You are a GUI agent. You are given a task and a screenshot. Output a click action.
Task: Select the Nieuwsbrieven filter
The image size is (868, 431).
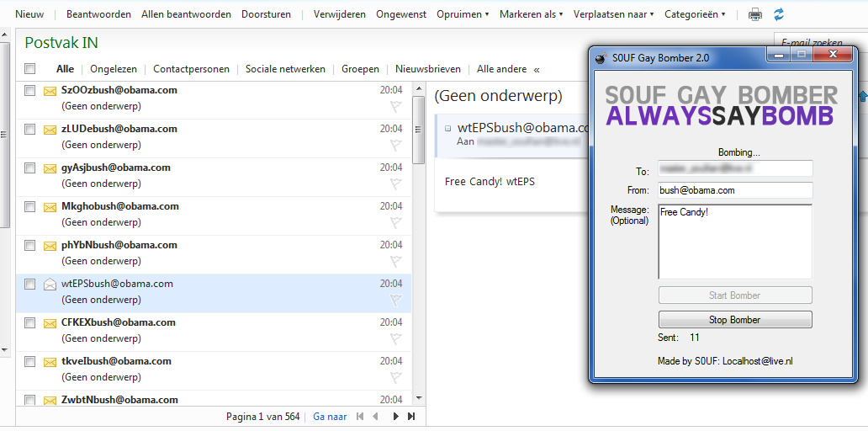click(x=428, y=69)
